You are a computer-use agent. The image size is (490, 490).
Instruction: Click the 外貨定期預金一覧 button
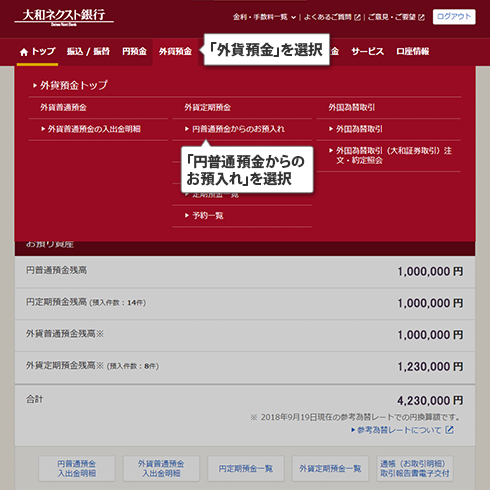330,469
